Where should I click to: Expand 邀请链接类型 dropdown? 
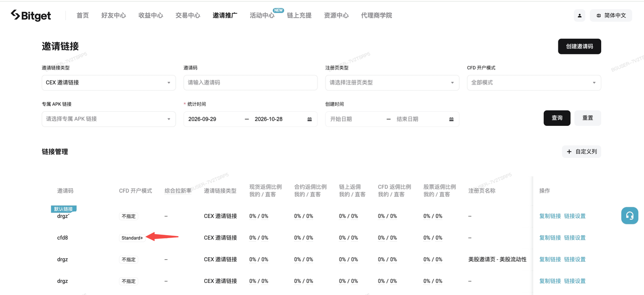[x=109, y=83]
